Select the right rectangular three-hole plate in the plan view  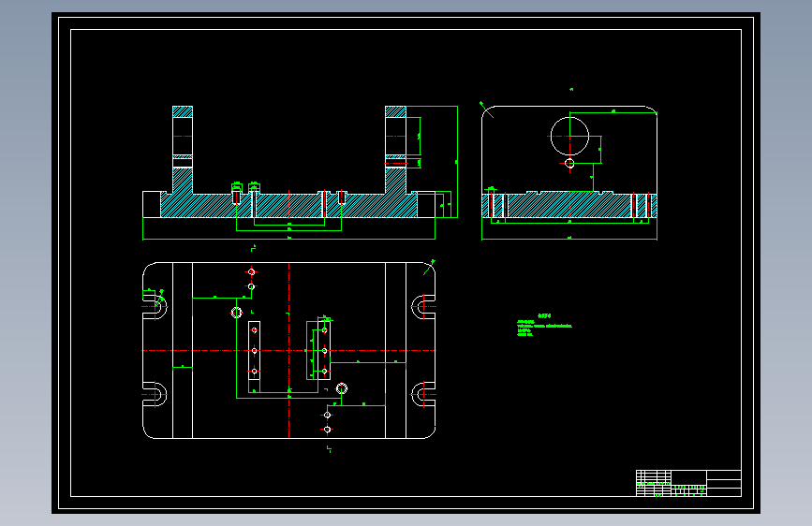point(324,350)
